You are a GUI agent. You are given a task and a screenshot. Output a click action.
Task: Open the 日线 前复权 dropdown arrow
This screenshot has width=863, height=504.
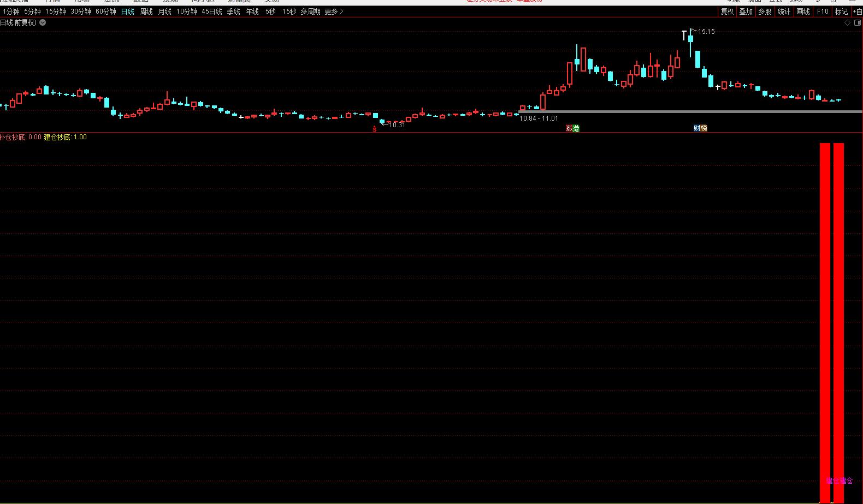point(43,23)
